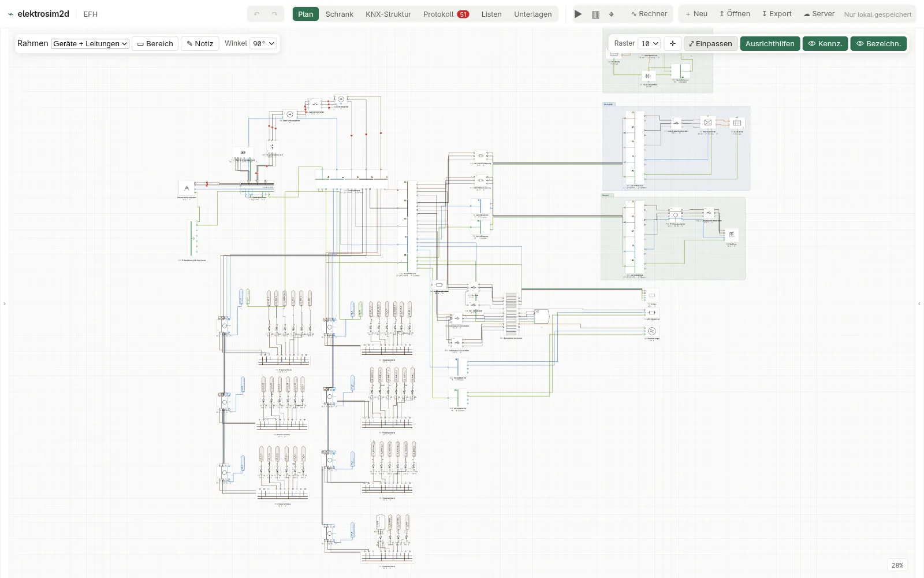Start simulation with the play icon
Screen dimensions: 924x578
[x=578, y=14]
